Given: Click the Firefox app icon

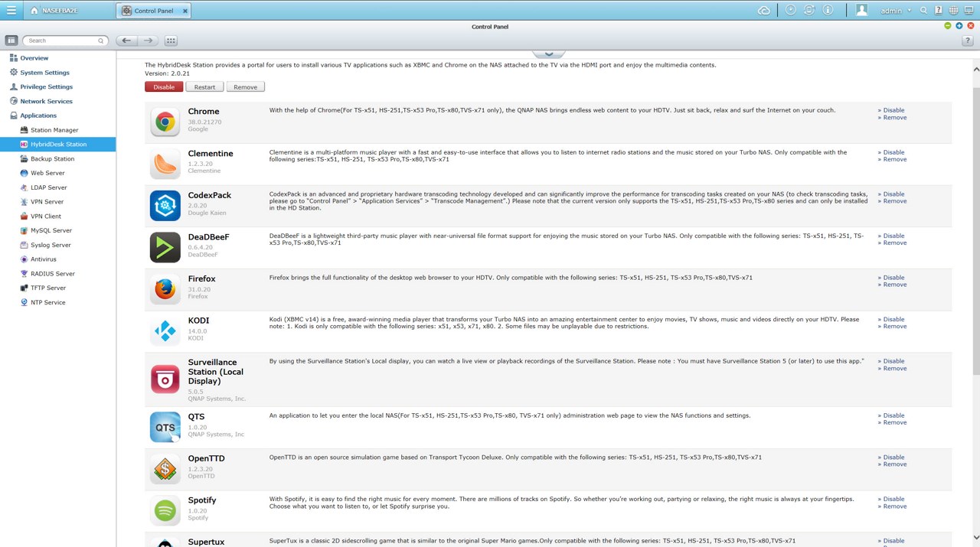Looking at the screenshot, I should pos(165,289).
